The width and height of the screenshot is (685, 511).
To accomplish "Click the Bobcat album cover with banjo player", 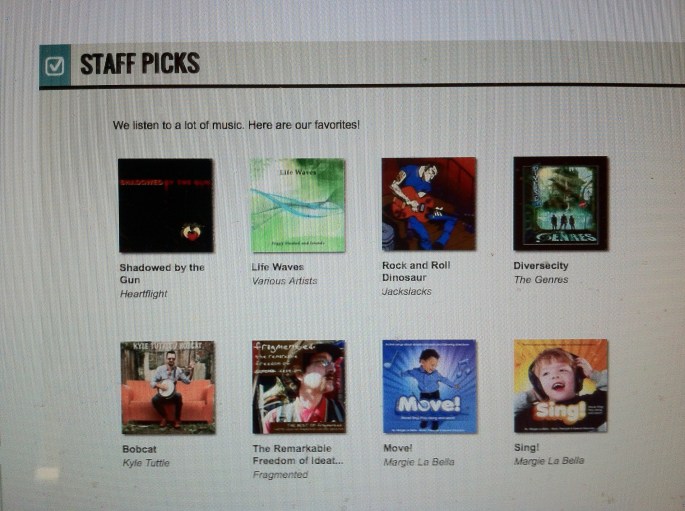I will click(168, 387).
